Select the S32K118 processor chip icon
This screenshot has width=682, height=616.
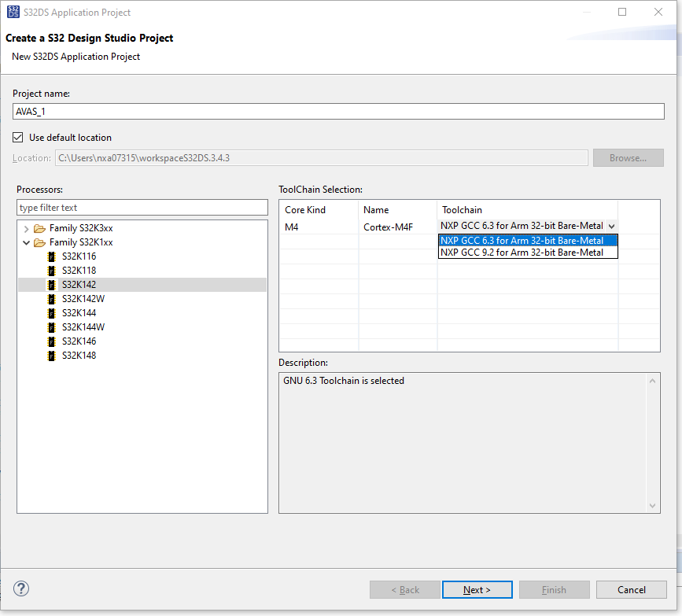(x=51, y=270)
